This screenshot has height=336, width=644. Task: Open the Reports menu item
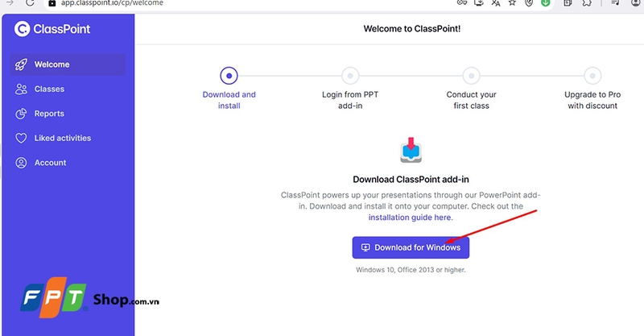(49, 114)
